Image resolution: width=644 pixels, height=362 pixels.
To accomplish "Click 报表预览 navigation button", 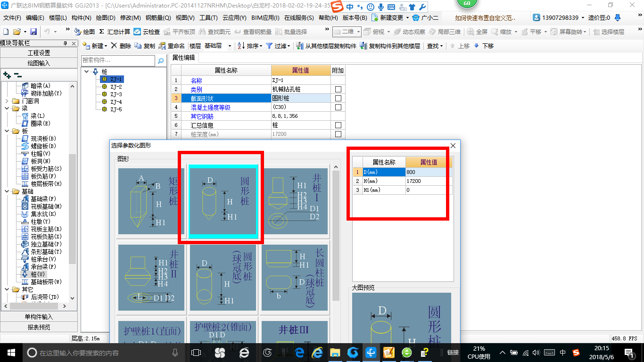I will (x=39, y=327).
